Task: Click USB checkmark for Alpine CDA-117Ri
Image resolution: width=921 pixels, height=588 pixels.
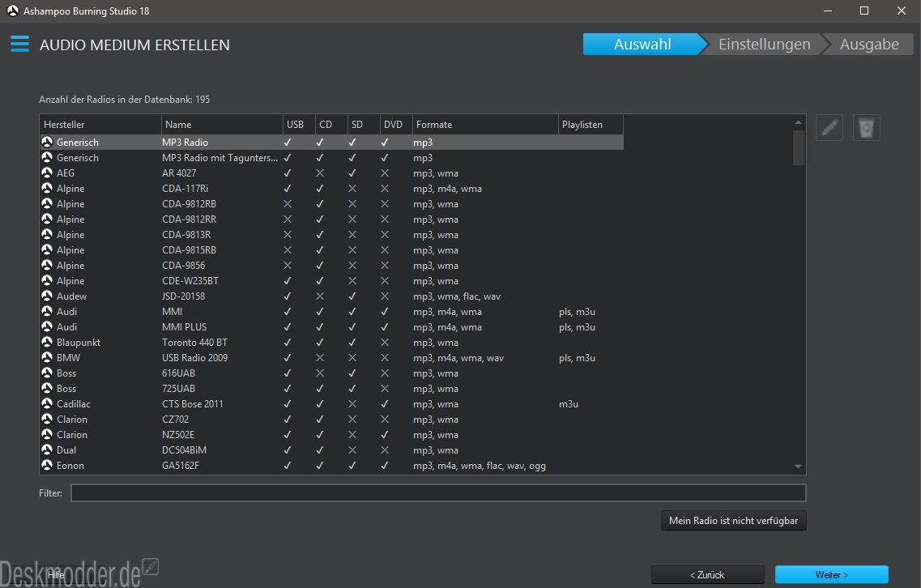Action: point(288,189)
